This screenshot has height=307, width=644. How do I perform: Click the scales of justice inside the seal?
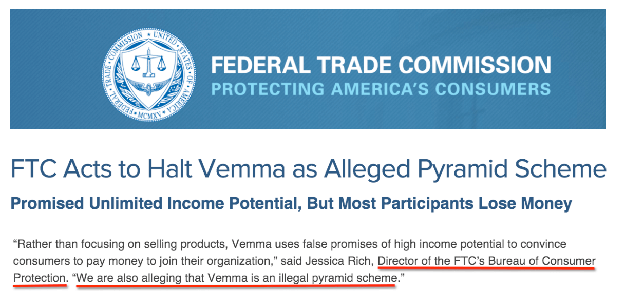(x=148, y=62)
